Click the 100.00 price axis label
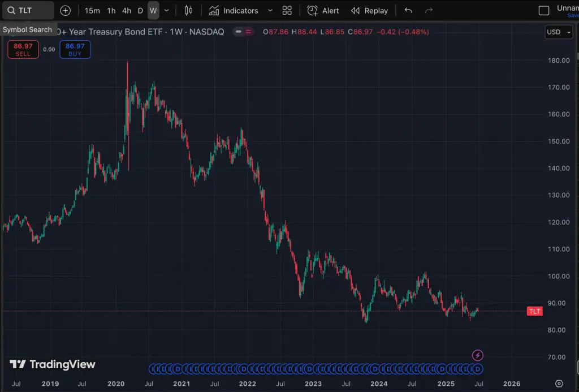The image size is (579, 392). (x=559, y=276)
